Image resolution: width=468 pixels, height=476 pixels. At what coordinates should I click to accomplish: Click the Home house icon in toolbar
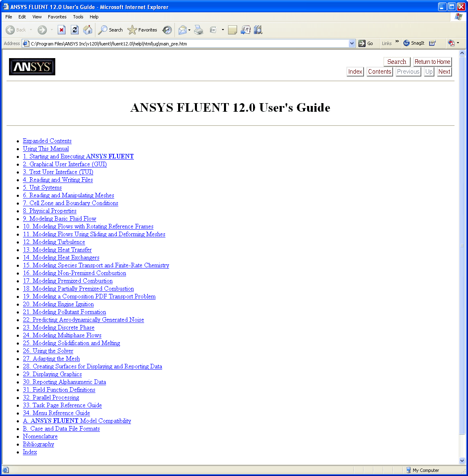point(88,30)
